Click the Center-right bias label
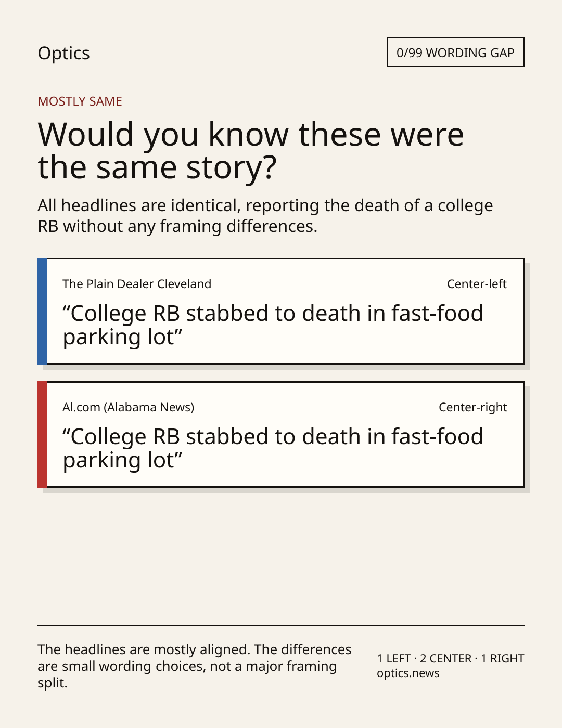 (472, 407)
